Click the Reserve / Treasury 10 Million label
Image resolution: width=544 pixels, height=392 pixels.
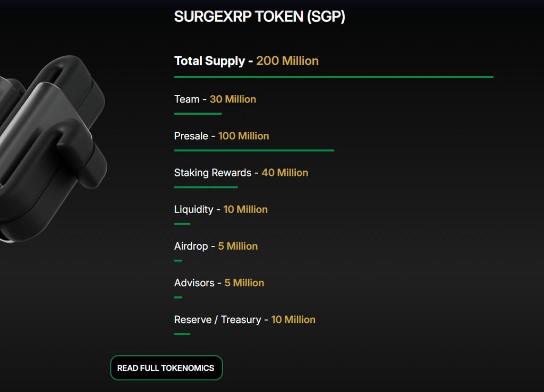pos(244,320)
